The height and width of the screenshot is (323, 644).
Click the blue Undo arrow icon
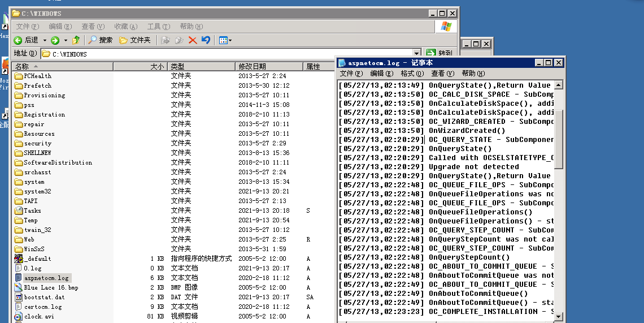(206, 40)
